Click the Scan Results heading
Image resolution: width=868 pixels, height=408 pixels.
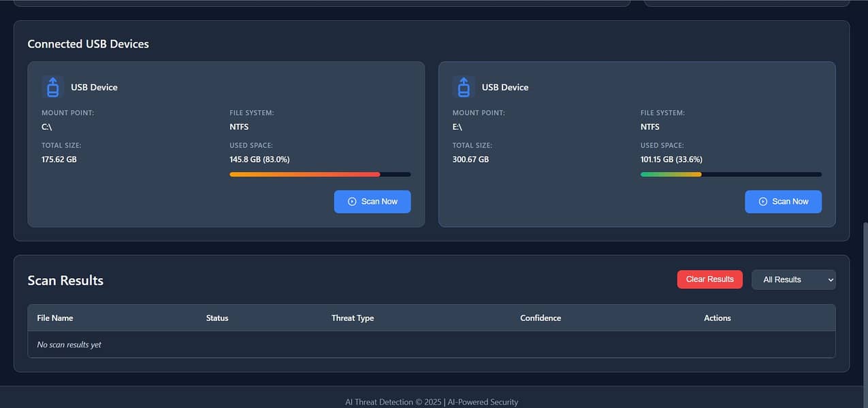point(65,281)
